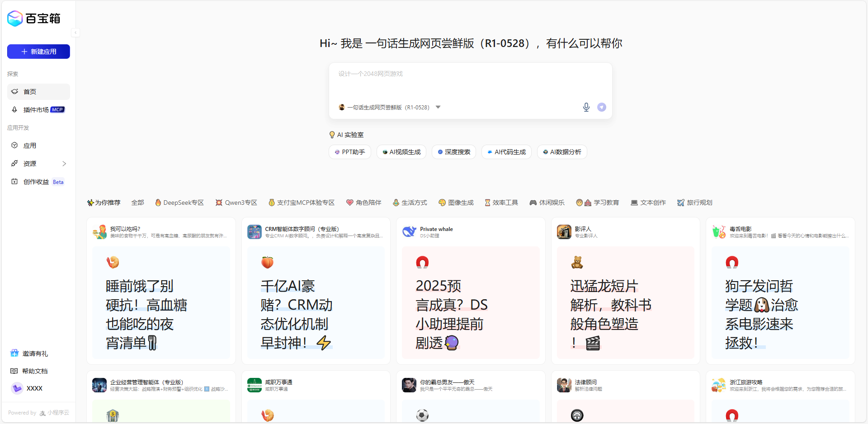Click the 企业经营管理智能体 app avatar

99,385
